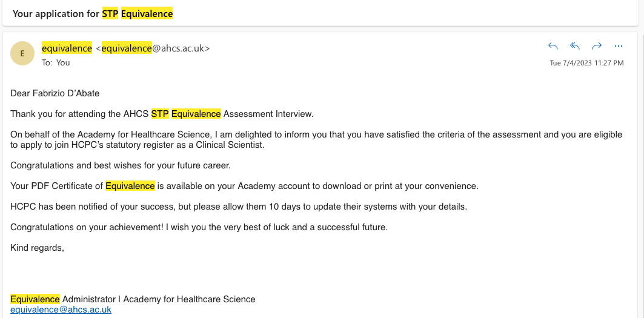Click the "Congratulations and best wishes" sentence
The height and width of the screenshot is (318, 644).
pos(121,165)
